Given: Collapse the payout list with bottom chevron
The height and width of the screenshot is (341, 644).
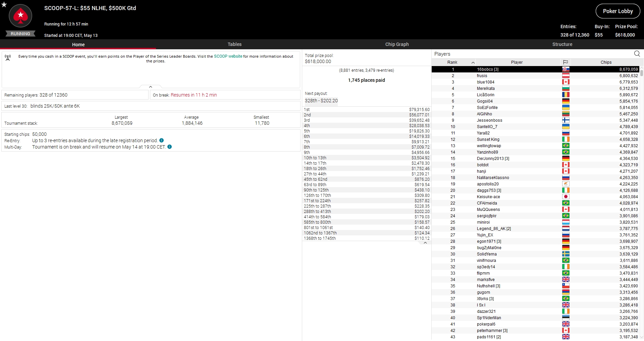Looking at the screenshot, I should (425, 243).
